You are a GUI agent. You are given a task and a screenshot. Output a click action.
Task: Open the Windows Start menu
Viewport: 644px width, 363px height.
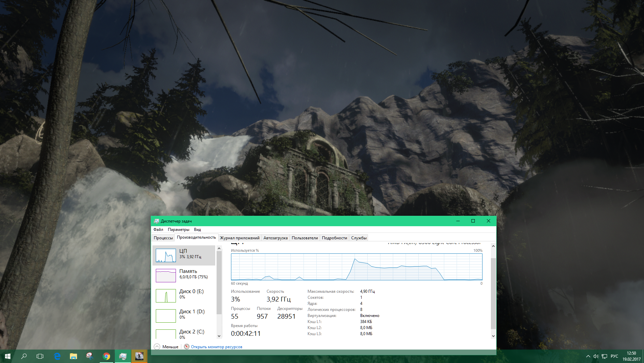click(8, 356)
